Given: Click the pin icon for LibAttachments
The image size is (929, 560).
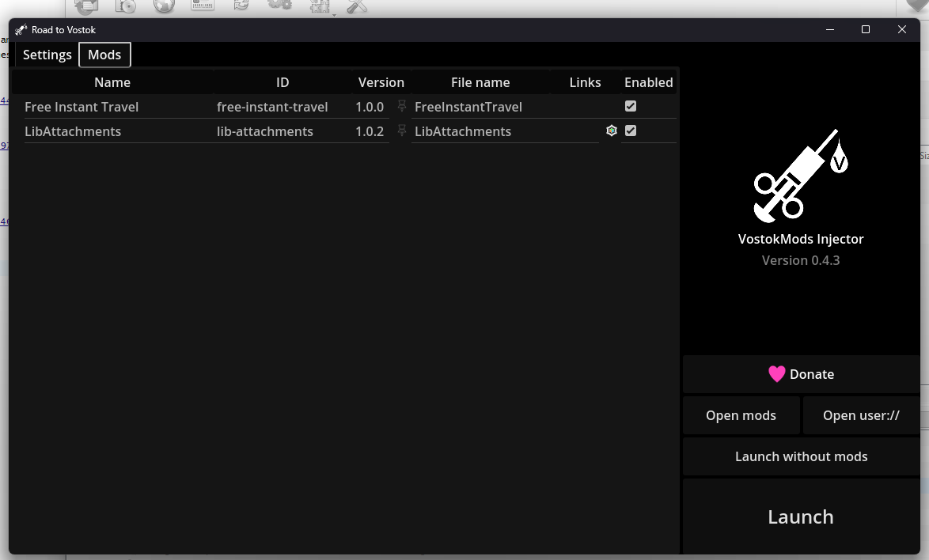Looking at the screenshot, I should (x=402, y=131).
